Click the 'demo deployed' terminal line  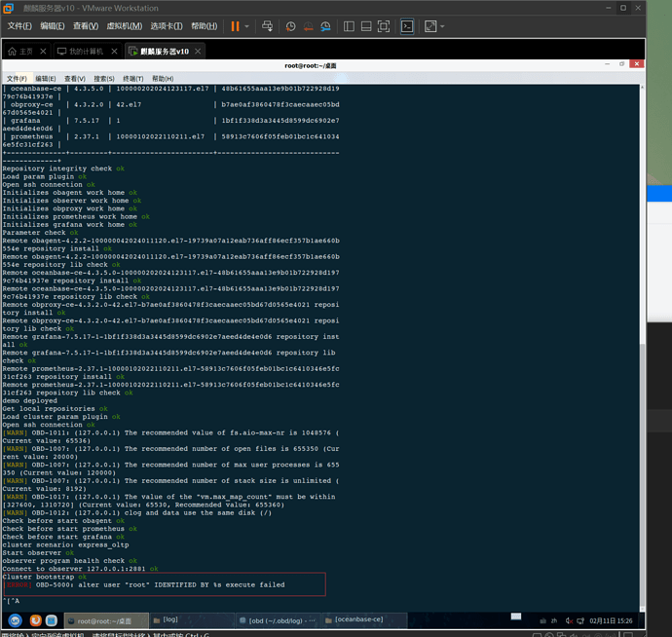point(29,400)
